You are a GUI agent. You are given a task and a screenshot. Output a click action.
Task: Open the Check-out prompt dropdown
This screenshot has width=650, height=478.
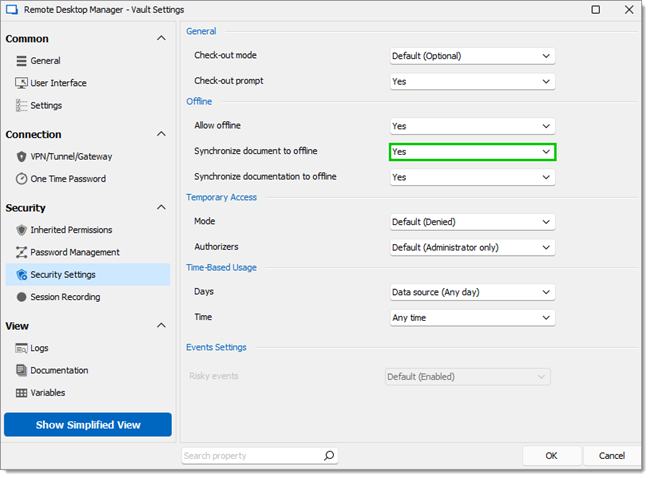pyautogui.click(x=472, y=82)
